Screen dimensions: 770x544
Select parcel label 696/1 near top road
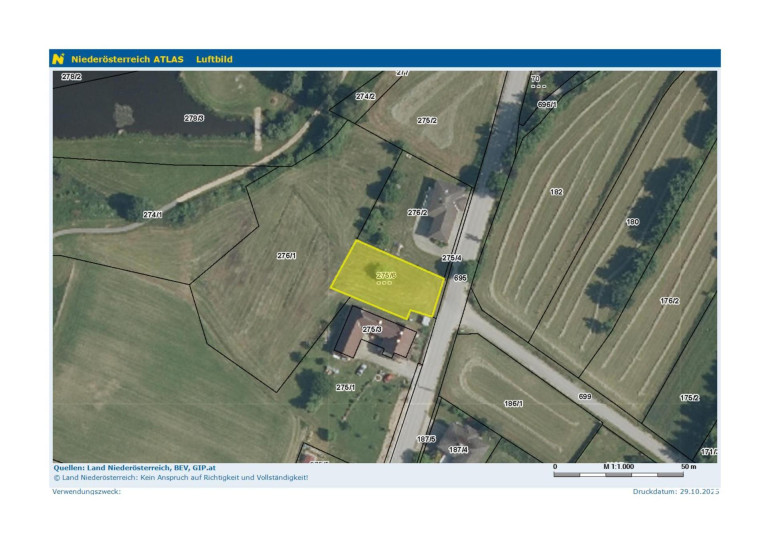(547, 104)
